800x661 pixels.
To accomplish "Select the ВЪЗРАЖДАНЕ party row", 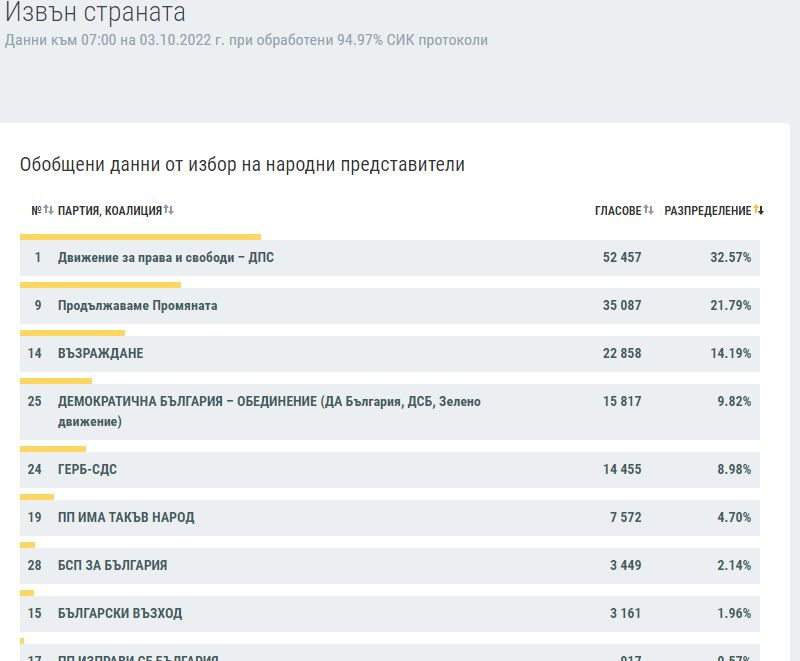I will click(390, 353).
